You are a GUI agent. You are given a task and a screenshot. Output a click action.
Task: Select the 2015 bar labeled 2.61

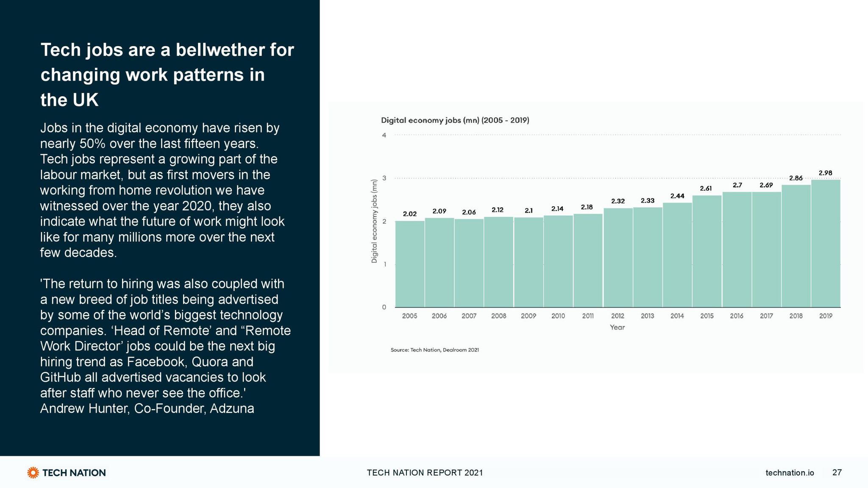707,251
